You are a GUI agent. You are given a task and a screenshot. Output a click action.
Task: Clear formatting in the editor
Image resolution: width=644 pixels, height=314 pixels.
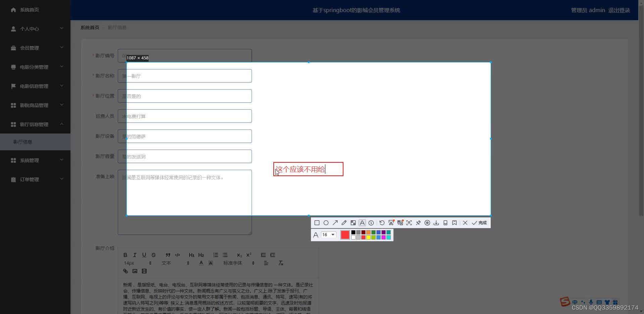click(x=281, y=263)
